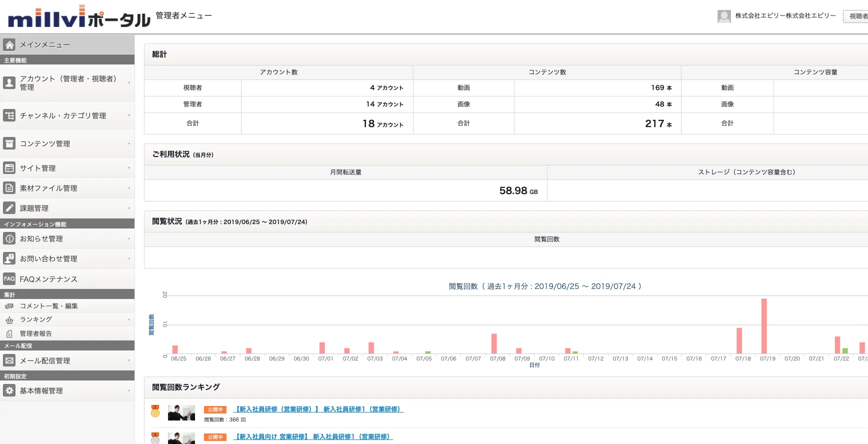
Task: Click the home icon beside メインメニュー
Action: [x=9, y=45]
